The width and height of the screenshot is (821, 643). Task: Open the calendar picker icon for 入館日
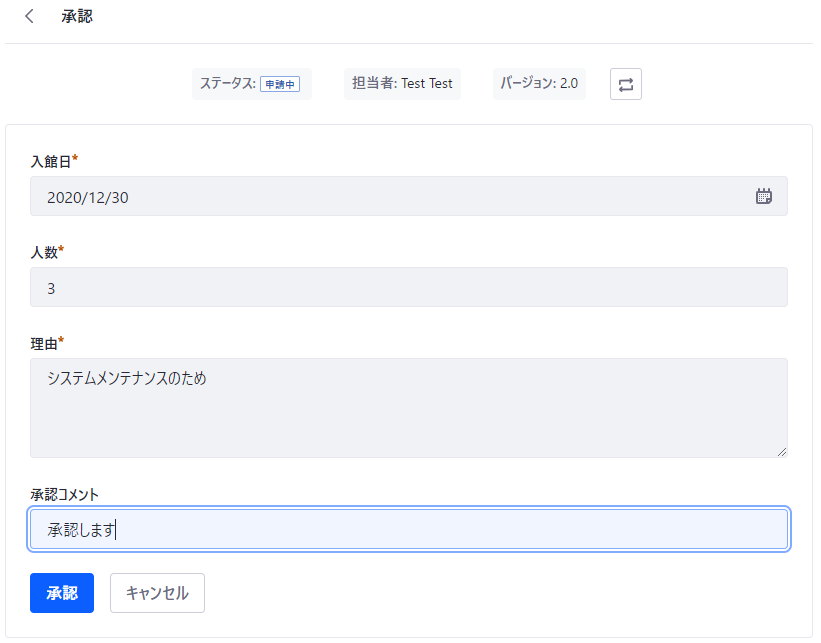pyautogui.click(x=764, y=196)
